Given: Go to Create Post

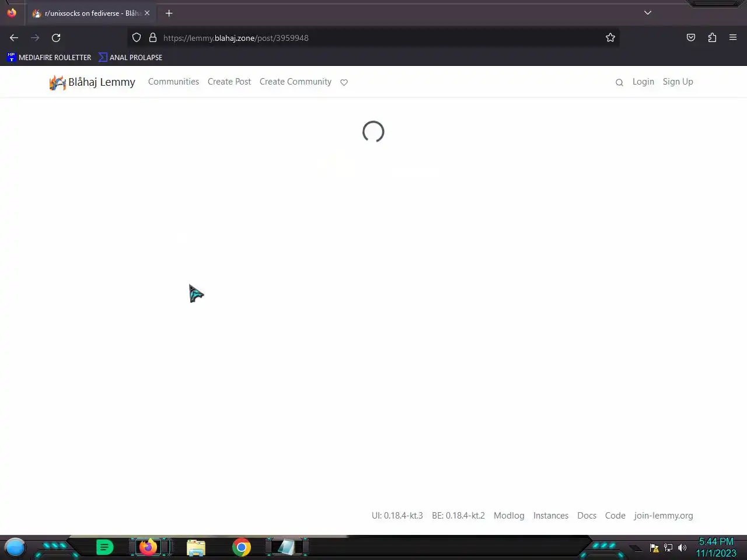Looking at the screenshot, I should pyautogui.click(x=229, y=82).
